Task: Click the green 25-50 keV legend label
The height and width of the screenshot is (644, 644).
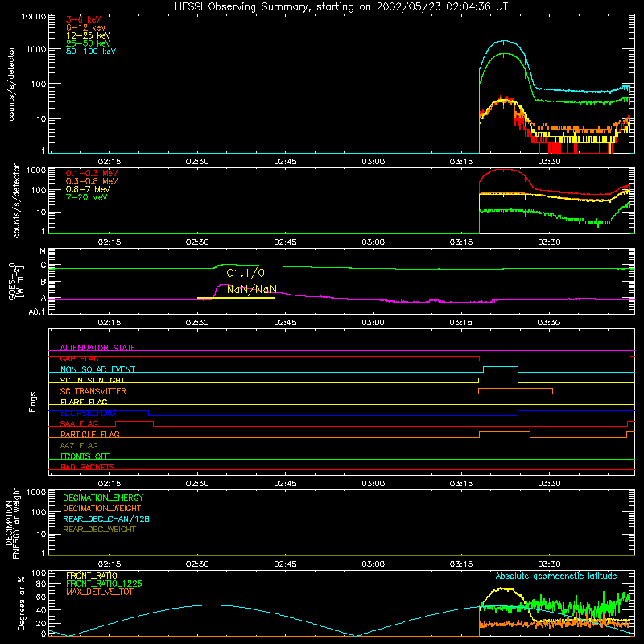Action: (89, 43)
